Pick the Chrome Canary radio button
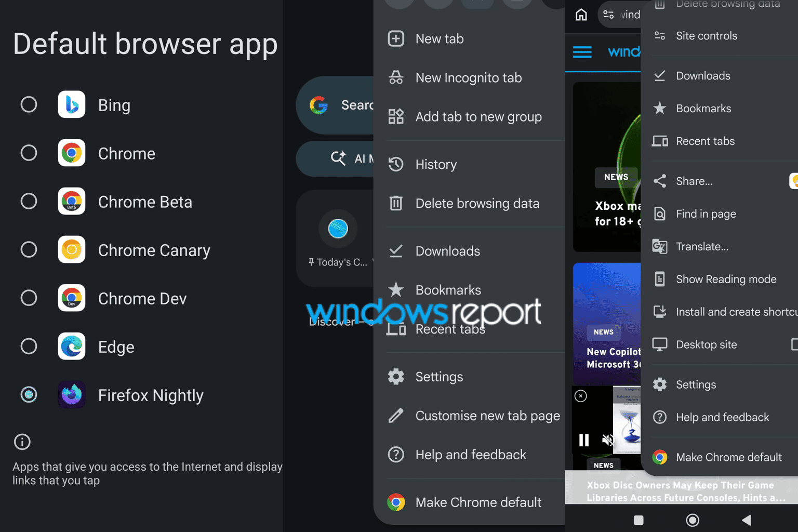Screen dimensions: 798x532 (29, 249)
